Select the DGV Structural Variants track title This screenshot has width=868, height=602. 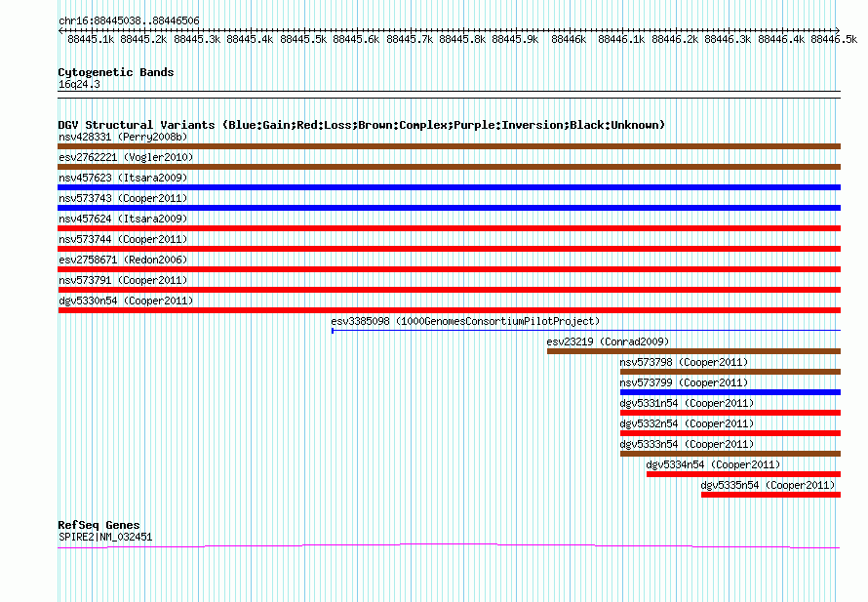[361, 125]
